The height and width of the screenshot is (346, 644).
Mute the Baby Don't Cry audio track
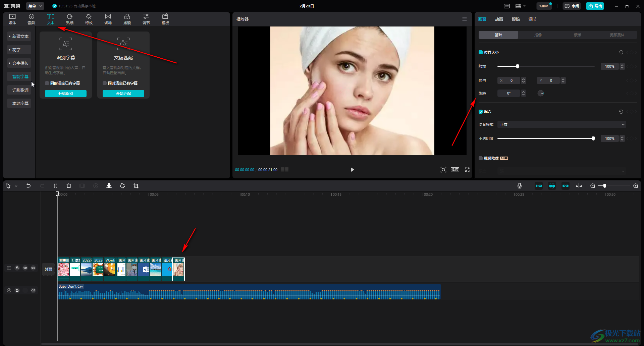(33, 290)
